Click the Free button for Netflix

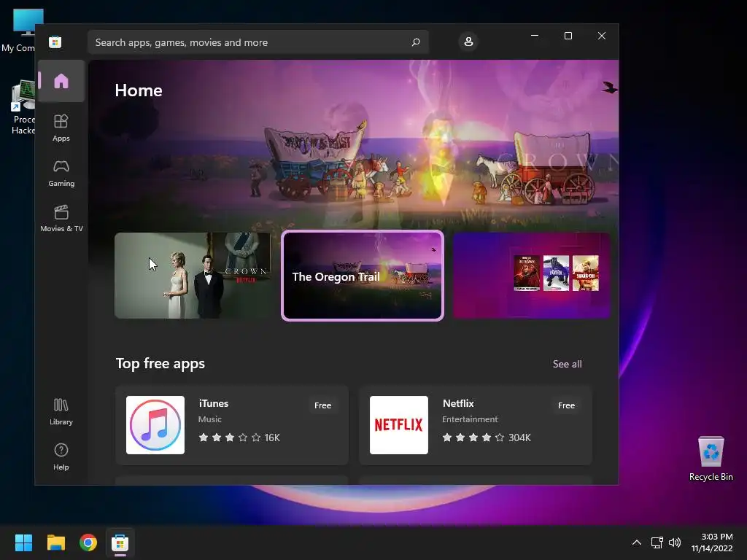click(x=566, y=405)
